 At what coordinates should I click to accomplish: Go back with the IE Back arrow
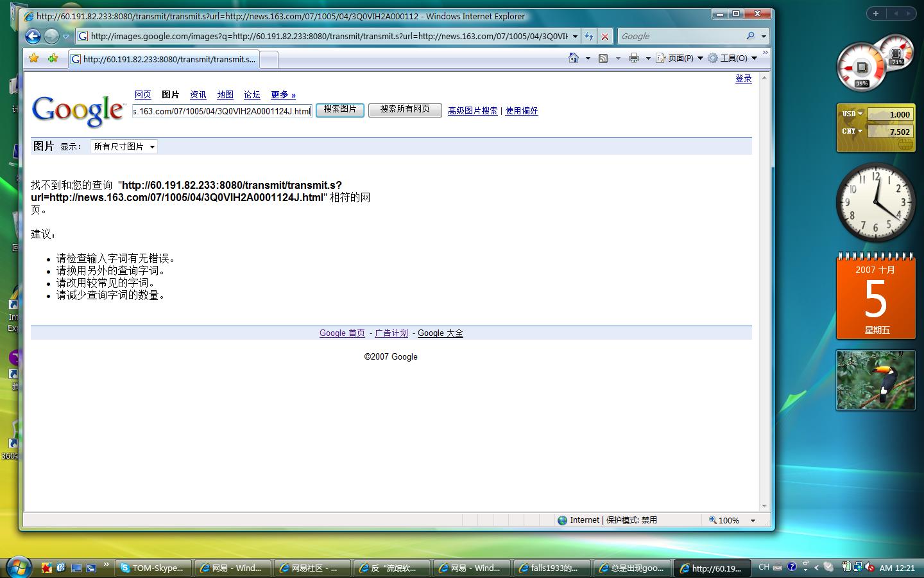33,37
